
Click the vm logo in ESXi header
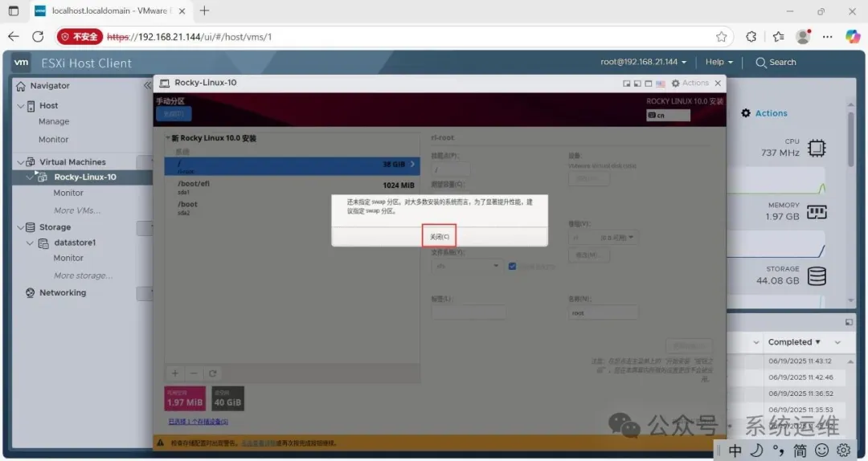pos(21,63)
